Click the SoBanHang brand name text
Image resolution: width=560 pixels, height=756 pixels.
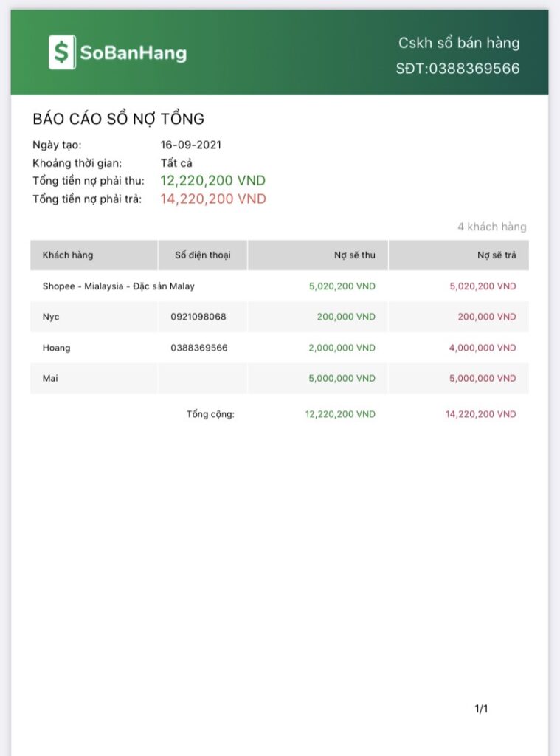click(x=133, y=53)
